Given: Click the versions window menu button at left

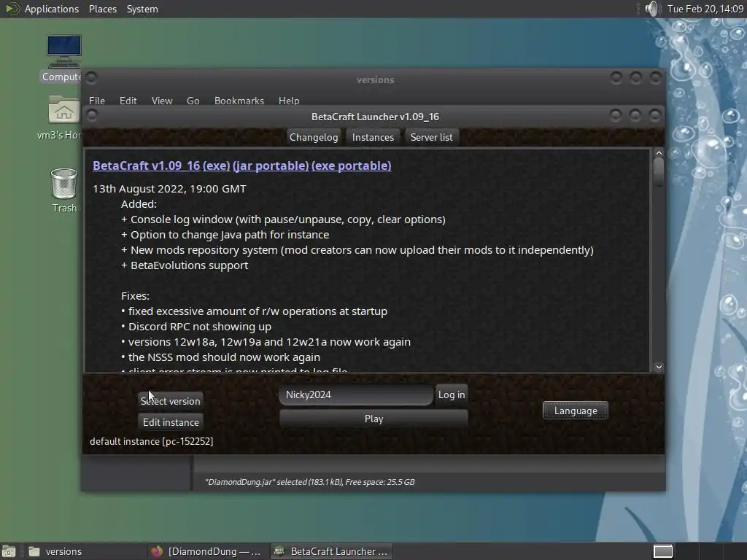Looking at the screenshot, I should click(x=91, y=77).
